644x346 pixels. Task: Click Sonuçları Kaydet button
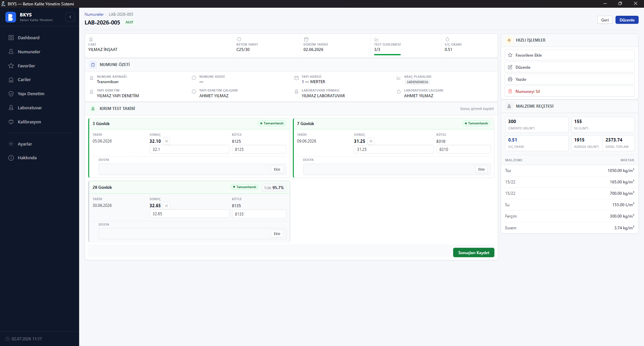coord(474,252)
